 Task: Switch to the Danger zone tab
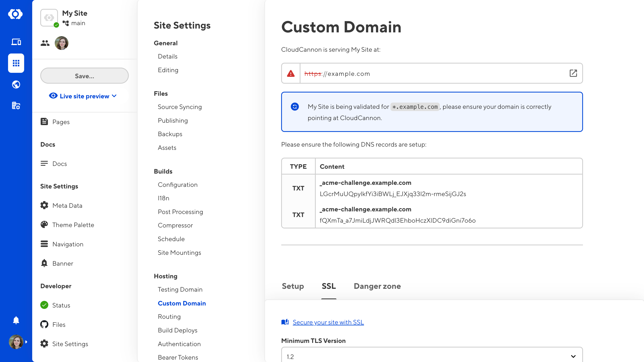pos(377,286)
